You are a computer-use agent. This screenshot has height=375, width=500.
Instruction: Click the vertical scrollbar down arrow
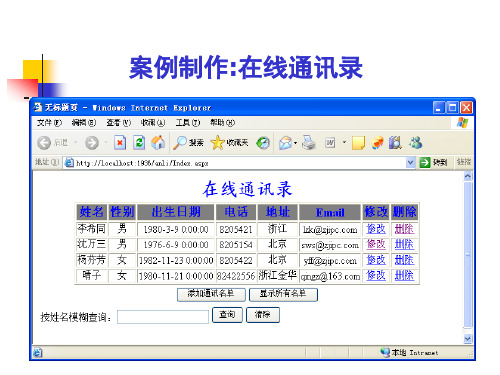pos(468,339)
